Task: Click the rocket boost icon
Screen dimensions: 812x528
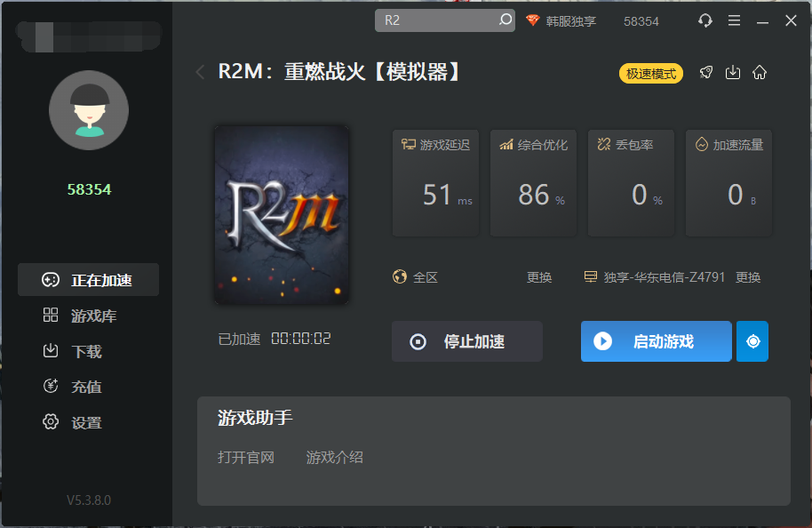Action: [x=706, y=73]
